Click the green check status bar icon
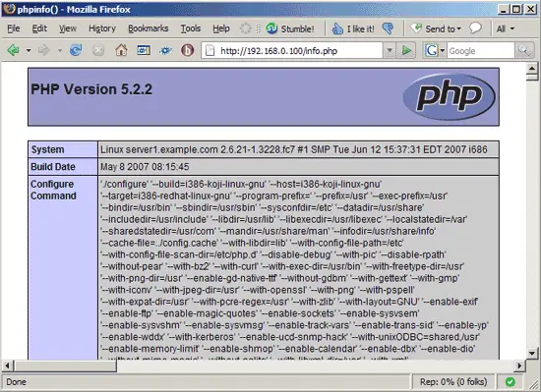Viewport: 541px width, 392px height. coord(511,381)
